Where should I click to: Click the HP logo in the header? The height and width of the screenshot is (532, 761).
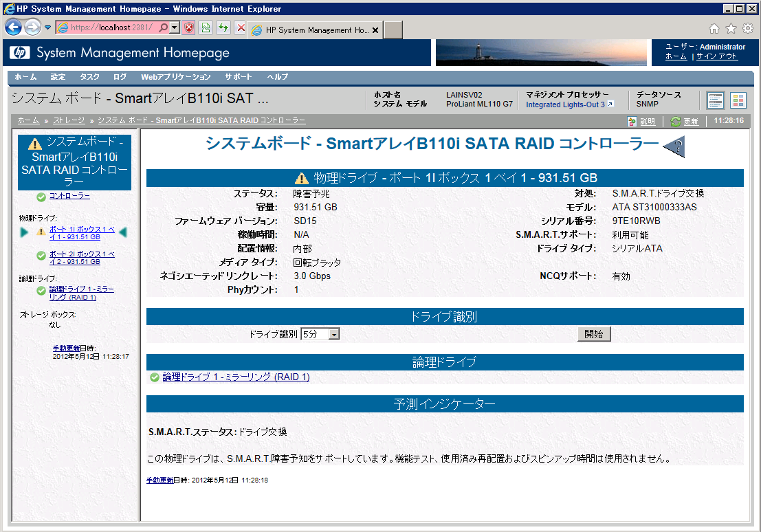point(19,52)
